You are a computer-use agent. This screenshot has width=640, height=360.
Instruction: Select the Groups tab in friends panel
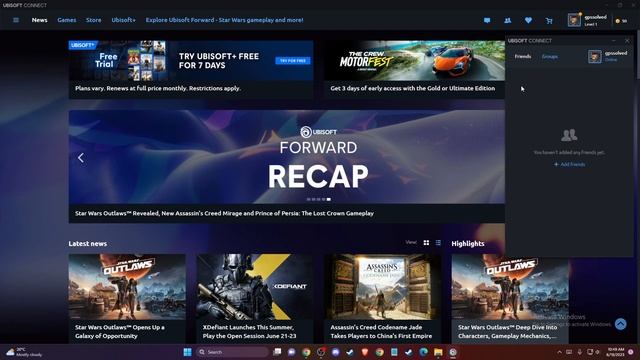(x=549, y=56)
